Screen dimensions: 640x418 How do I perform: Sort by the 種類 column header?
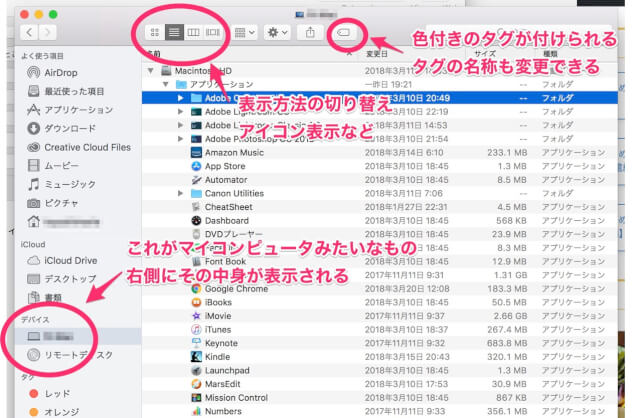point(550,54)
